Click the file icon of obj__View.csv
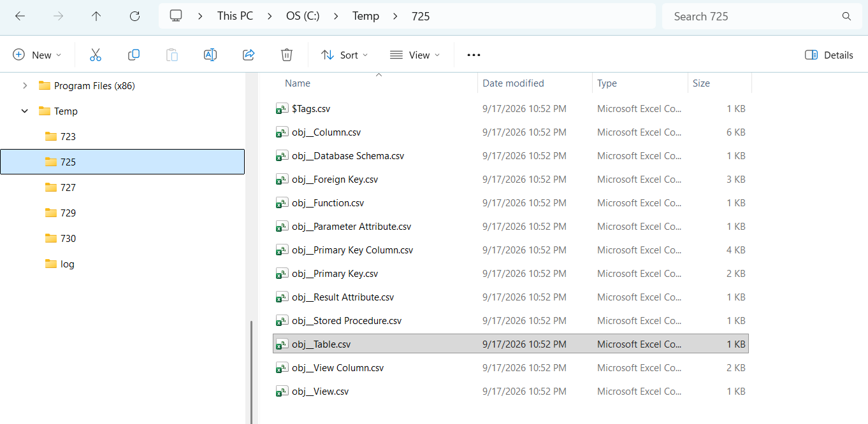This screenshot has height=424, width=868. (x=281, y=392)
